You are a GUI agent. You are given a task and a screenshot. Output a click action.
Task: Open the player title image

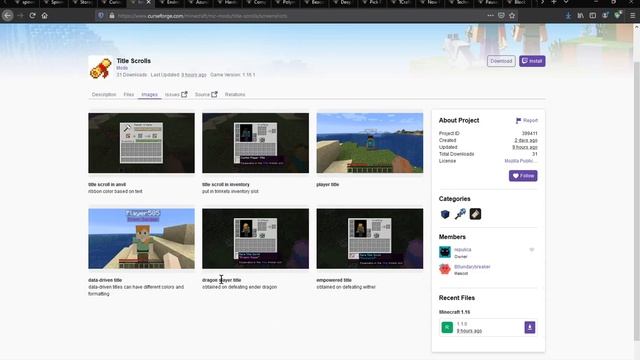pyautogui.click(x=370, y=143)
